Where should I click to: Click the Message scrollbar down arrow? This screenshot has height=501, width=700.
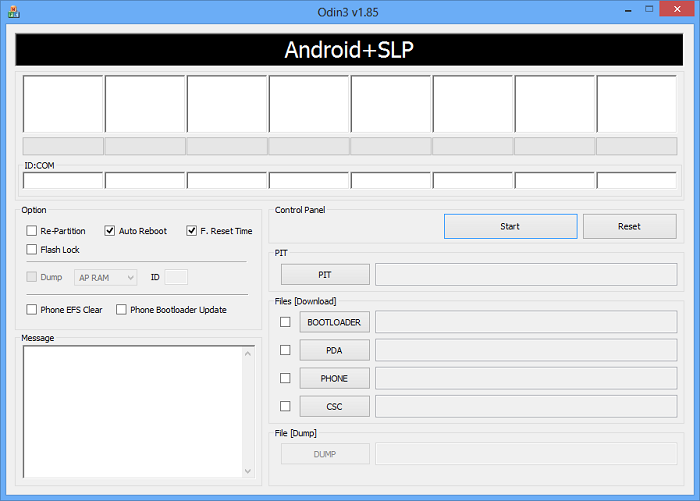248,471
